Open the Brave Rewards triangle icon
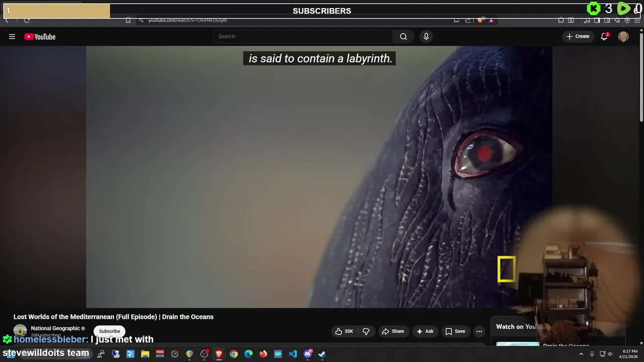The width and height of the screenshot is (644, 362). (491, 20)
